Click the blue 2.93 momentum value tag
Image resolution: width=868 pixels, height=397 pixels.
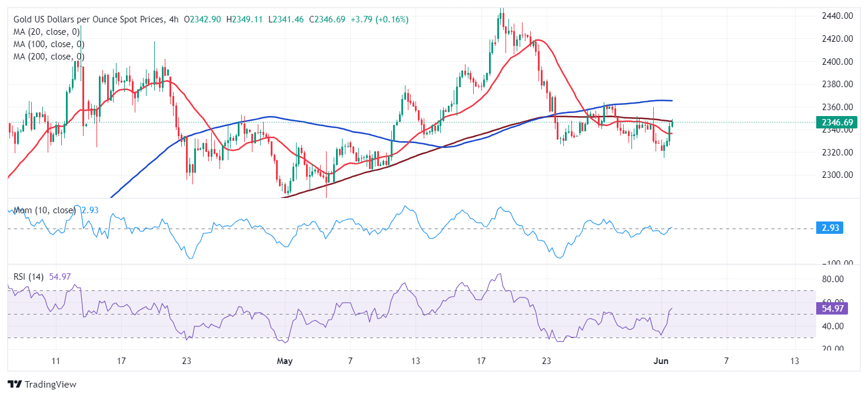click(x=829, y=228)
